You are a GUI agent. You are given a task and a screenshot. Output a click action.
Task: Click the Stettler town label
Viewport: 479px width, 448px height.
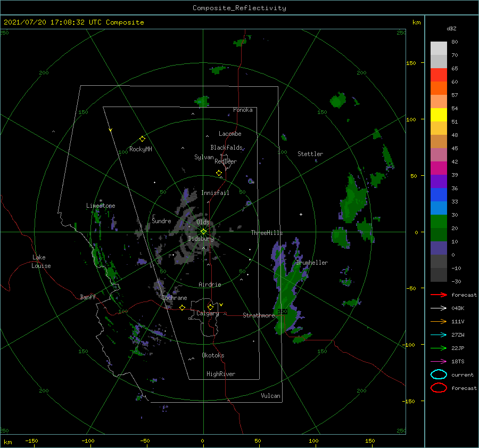pyautogui.click(x=310, y=154)
